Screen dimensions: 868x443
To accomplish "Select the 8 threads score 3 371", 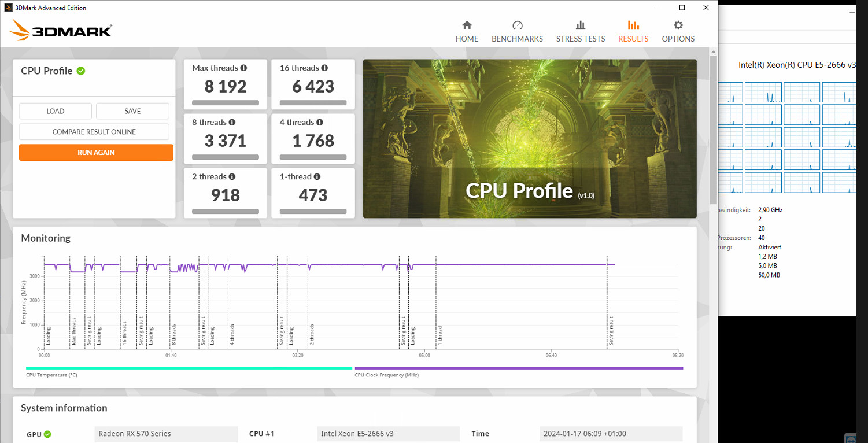I will click(226, 141).
